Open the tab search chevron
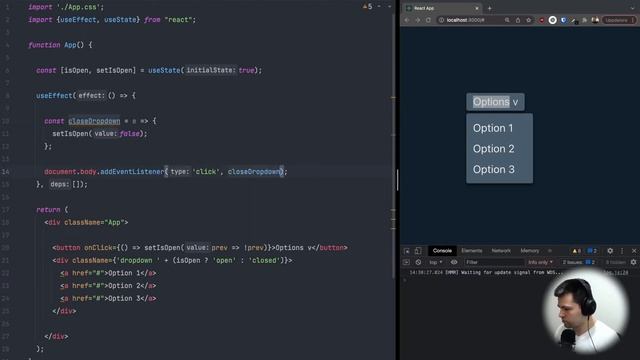The image size is (640, 360). [x=633, y=8]
